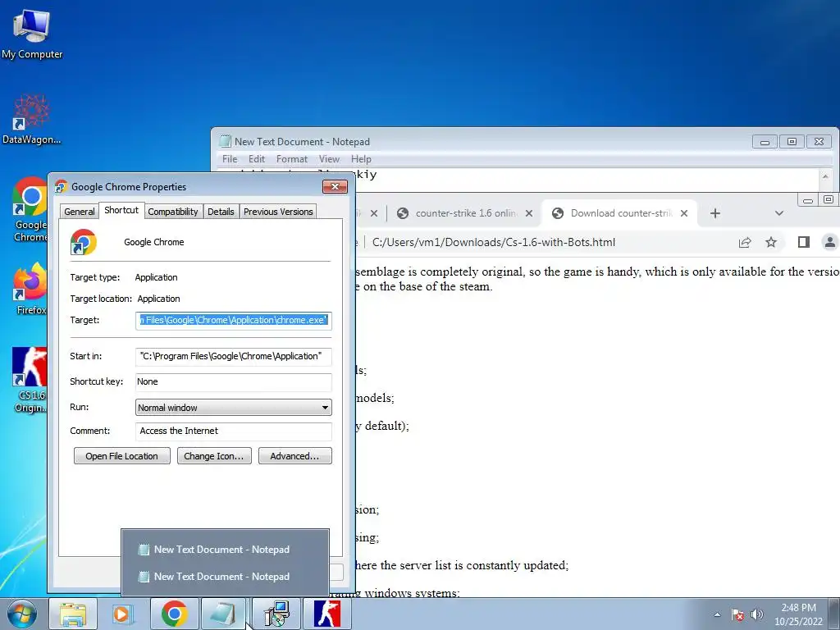840x630 pixels.
Task: Click the Notepad taskbar icon
Action: (x=223, y=614)
